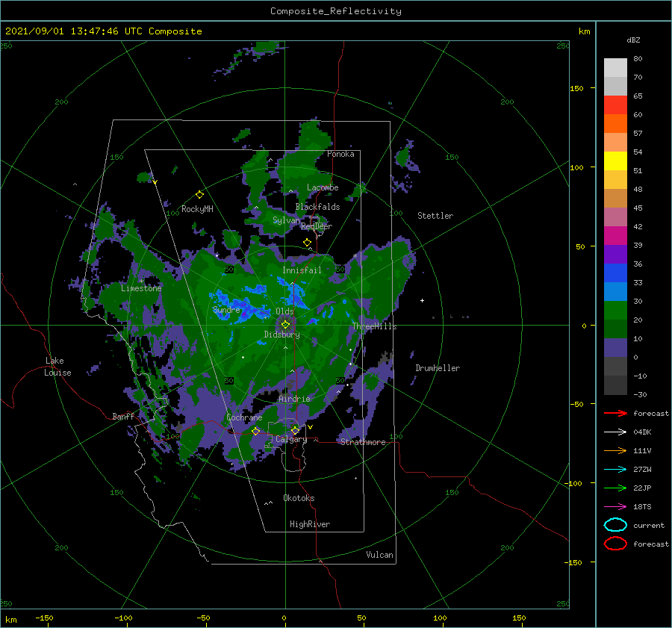Click the Drumheller city label
Image resolution: width=672 pixels, height=628 pixels.
[438, 368]
